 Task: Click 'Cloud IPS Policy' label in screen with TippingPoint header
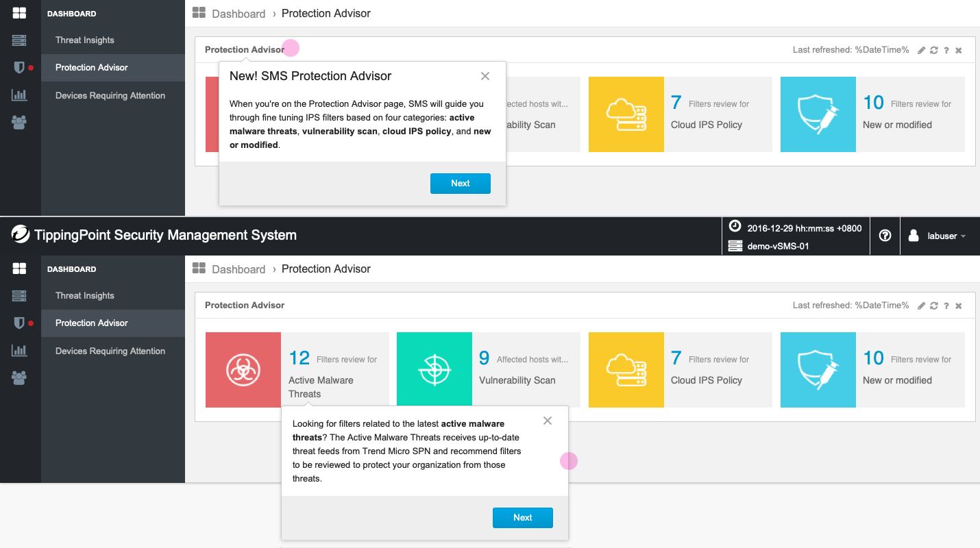point(707,380)
